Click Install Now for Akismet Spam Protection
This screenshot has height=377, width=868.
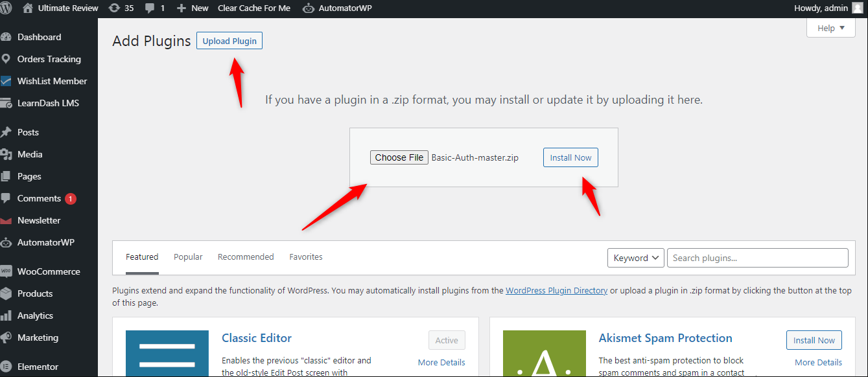pos(814,340)
